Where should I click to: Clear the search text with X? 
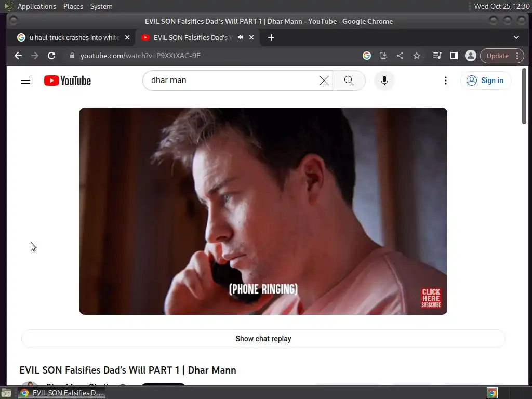pos(324,81)
